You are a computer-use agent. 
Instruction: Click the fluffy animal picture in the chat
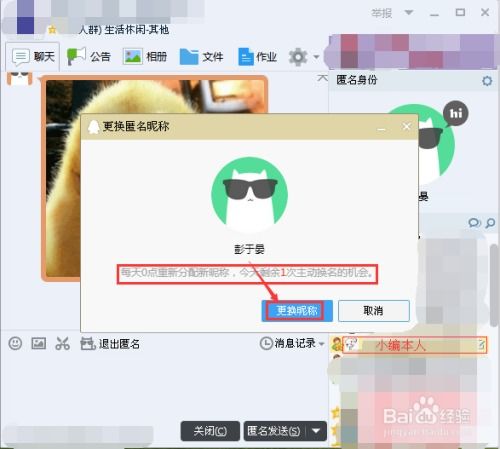pyautogui.click(x=155, y=177)
